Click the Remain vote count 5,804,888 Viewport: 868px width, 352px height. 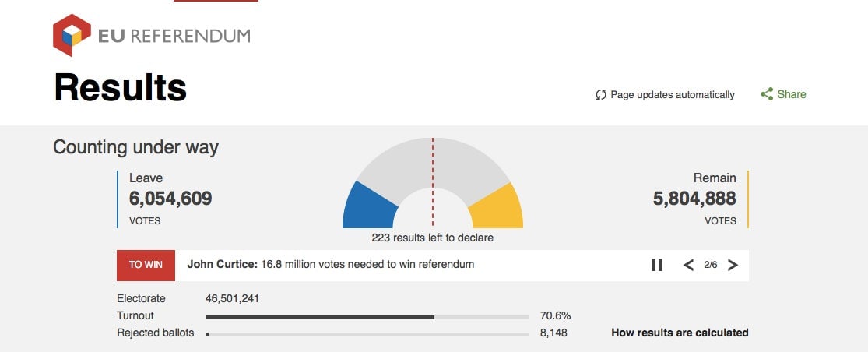click(694, 198)
